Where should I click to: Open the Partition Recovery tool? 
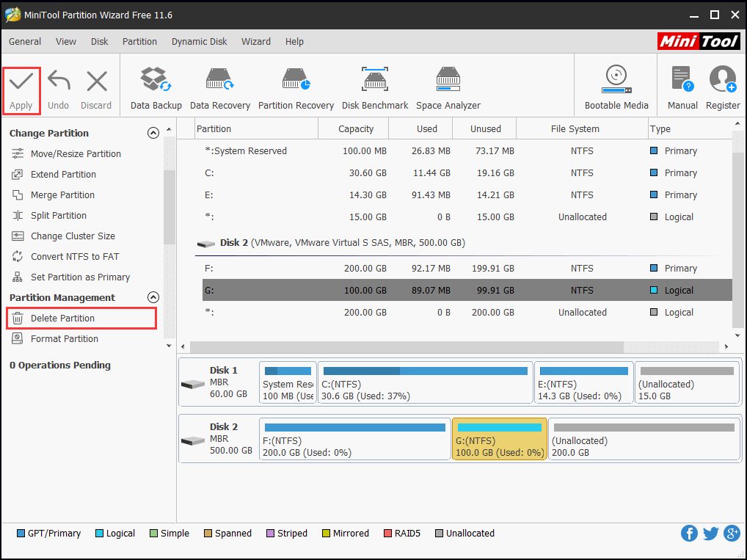pyautogui.click(x=296, y=89)
